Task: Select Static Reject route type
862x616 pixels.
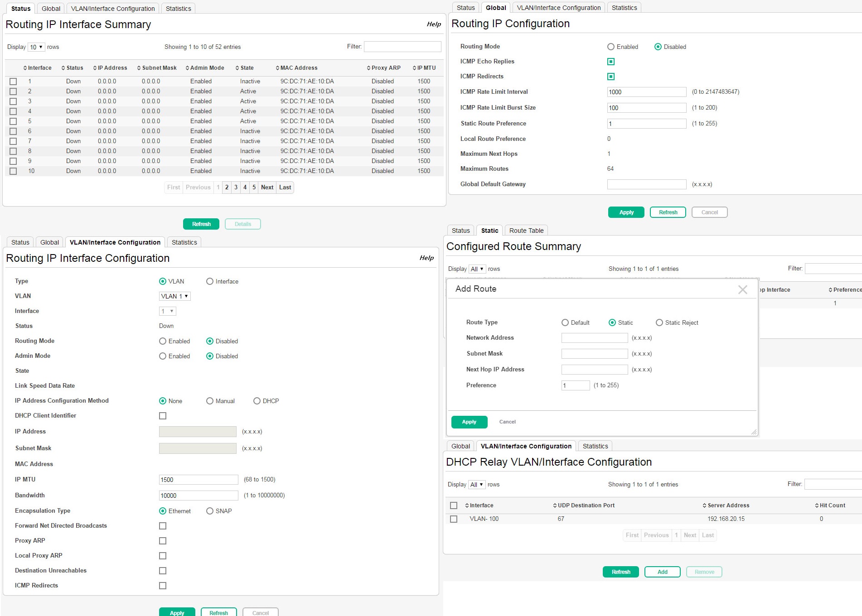Action: [x=659, y=322]
